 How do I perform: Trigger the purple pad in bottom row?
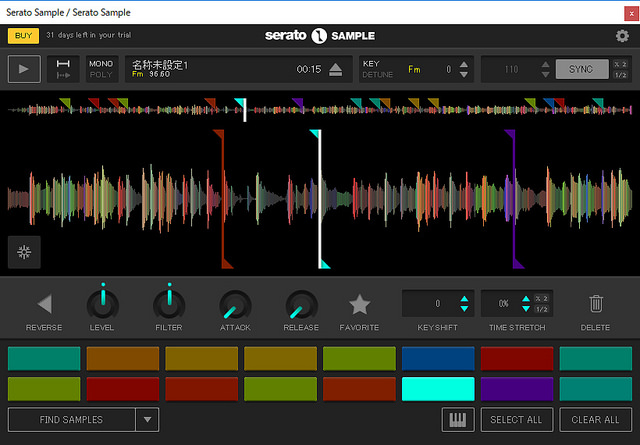coord(517,389)
